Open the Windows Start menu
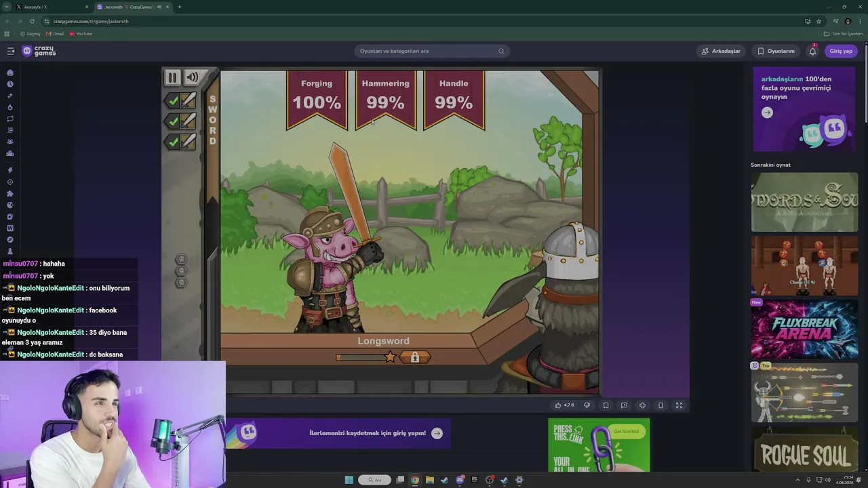The image size is (868, 488). pos(349,480)
